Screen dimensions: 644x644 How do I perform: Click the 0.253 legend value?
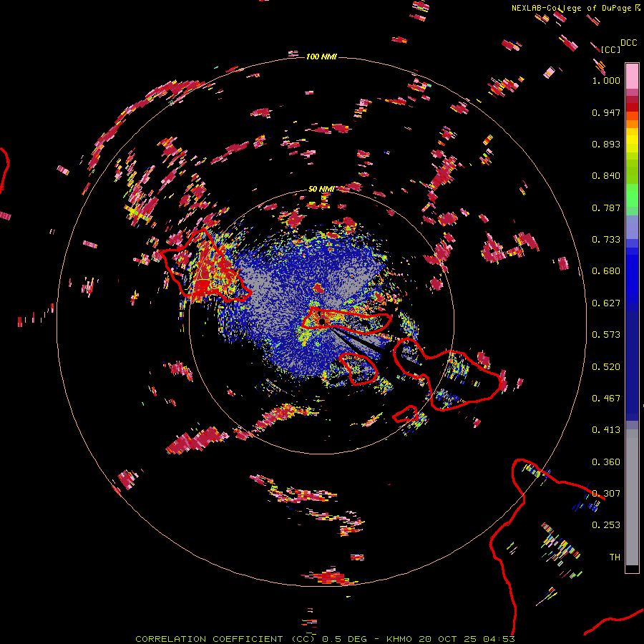click(606, 525)
